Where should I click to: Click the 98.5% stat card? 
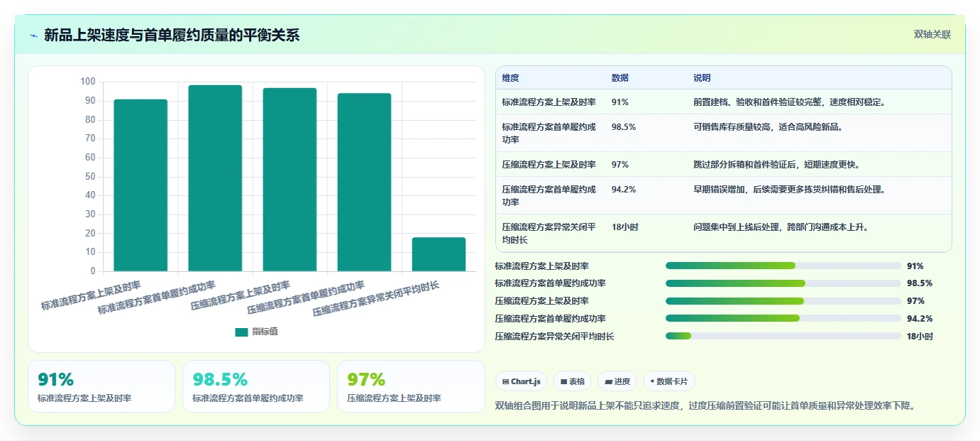click(x=256, y=386)
